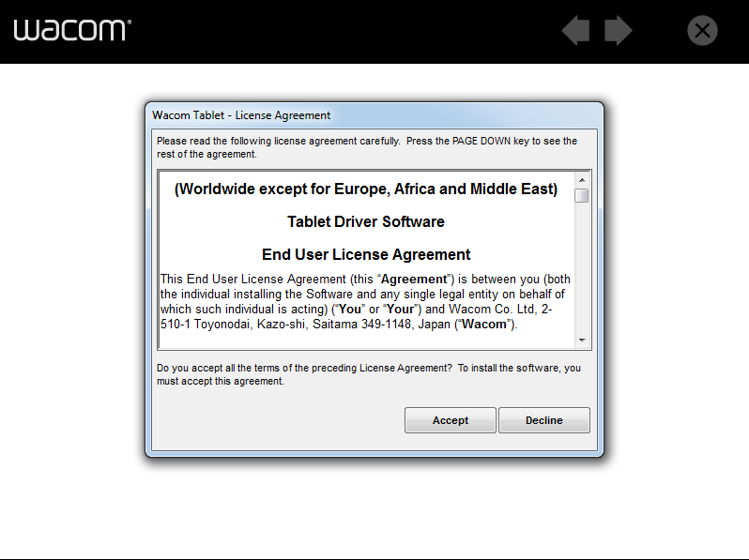Click the 'End User License Agreement' heading
Screen dimensions: 749x560
(x=366, y=254)
